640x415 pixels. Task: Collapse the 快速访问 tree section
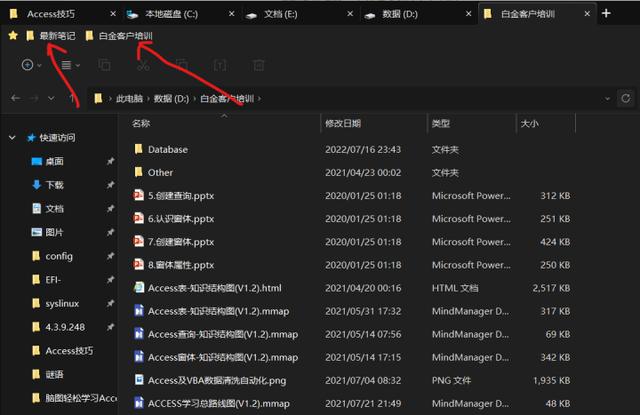[12, 138]
